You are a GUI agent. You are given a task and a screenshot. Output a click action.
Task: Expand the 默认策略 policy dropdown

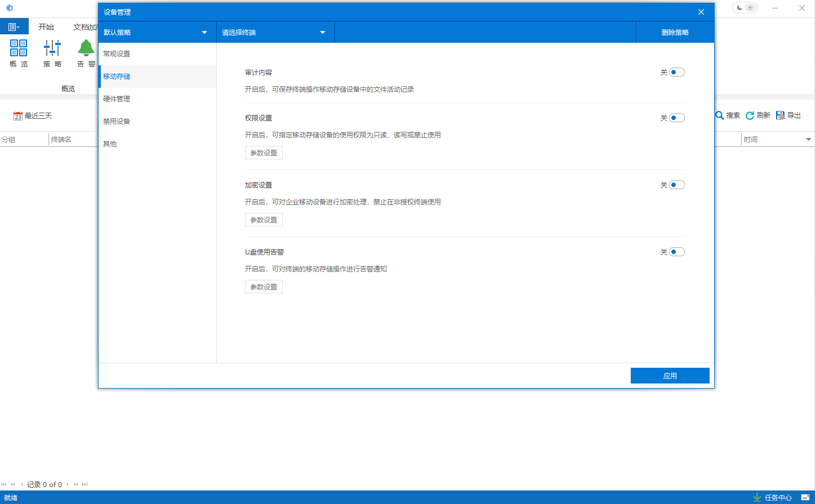157,33
